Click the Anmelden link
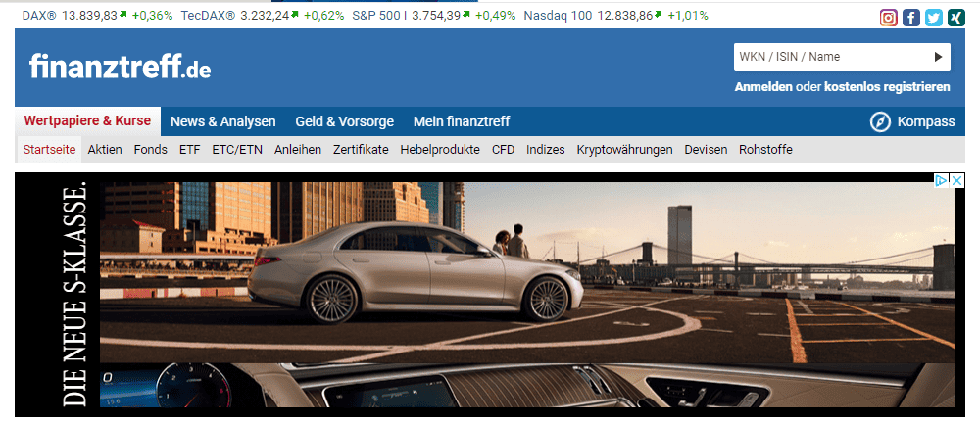 click(763, 87)
